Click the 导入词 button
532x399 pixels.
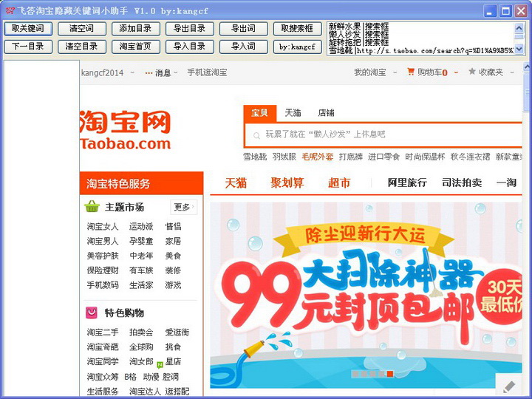tap(243, 47)
